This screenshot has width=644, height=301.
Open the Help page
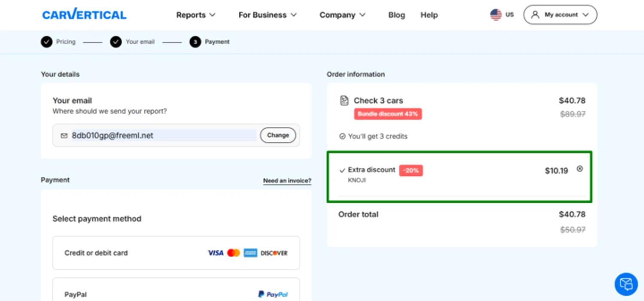pos(429,15)
